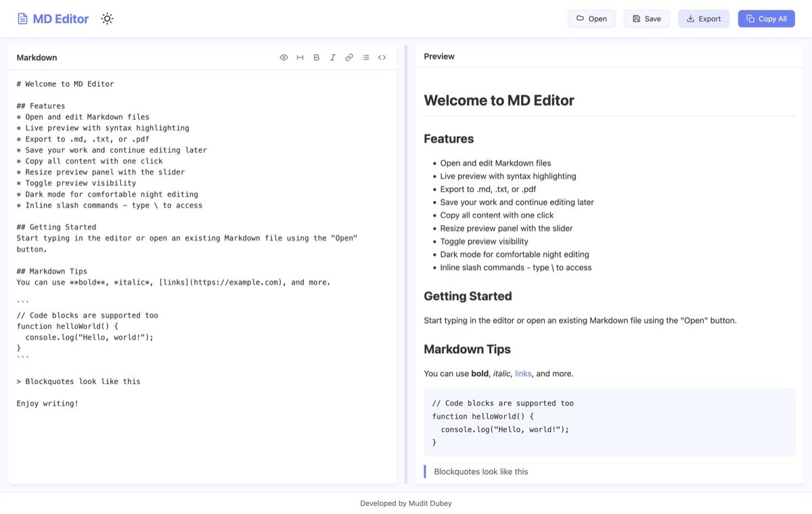Insert a code block with the brackets icon

click(382, 57)
